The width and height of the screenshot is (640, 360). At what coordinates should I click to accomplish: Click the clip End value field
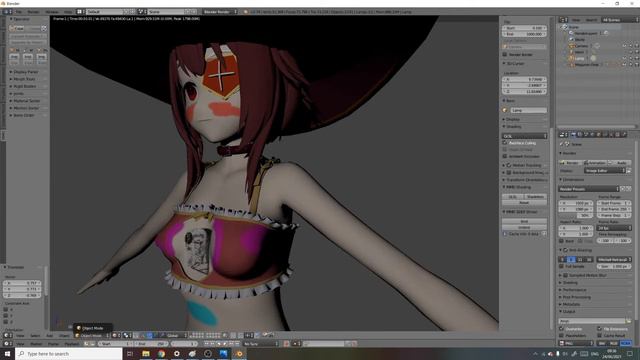pyautogui.click(x=524, y=34)
